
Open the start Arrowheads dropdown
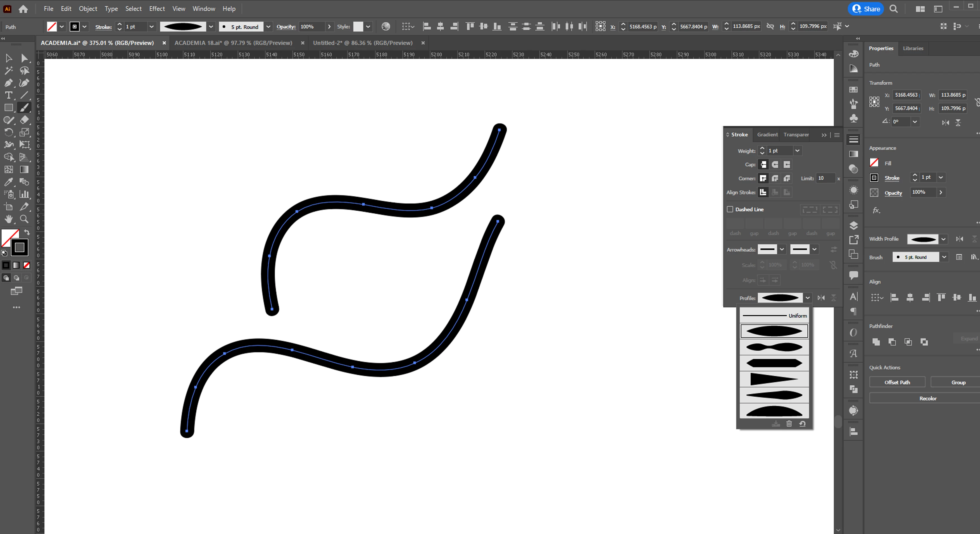[x=782, y=249]
